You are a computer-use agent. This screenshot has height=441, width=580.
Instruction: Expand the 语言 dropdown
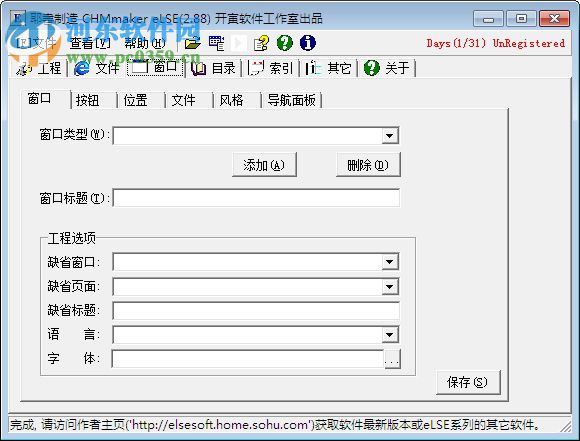pyautogui.click(x=390, y=335)
